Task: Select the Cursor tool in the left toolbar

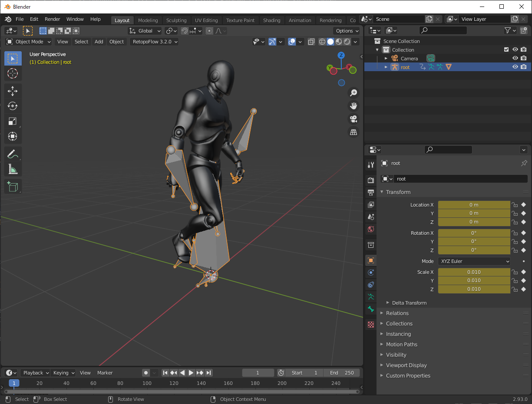Action: point(13,73)
